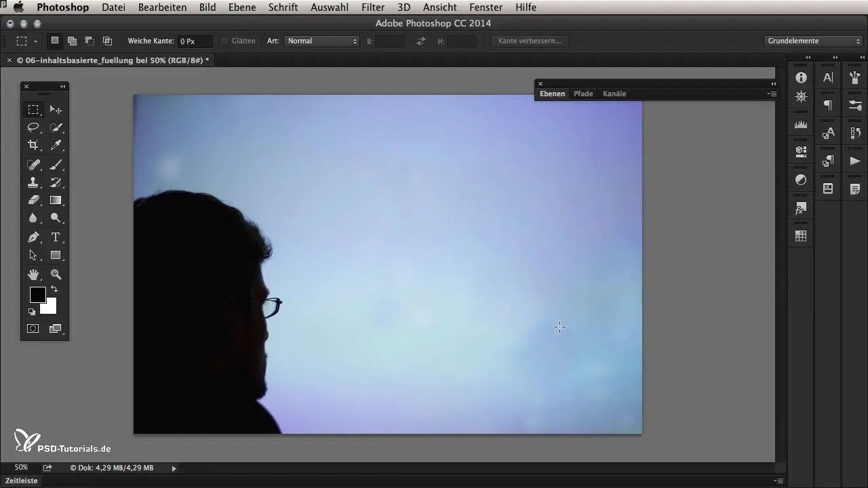Select the Crop tool

click(x=33, y=145)
